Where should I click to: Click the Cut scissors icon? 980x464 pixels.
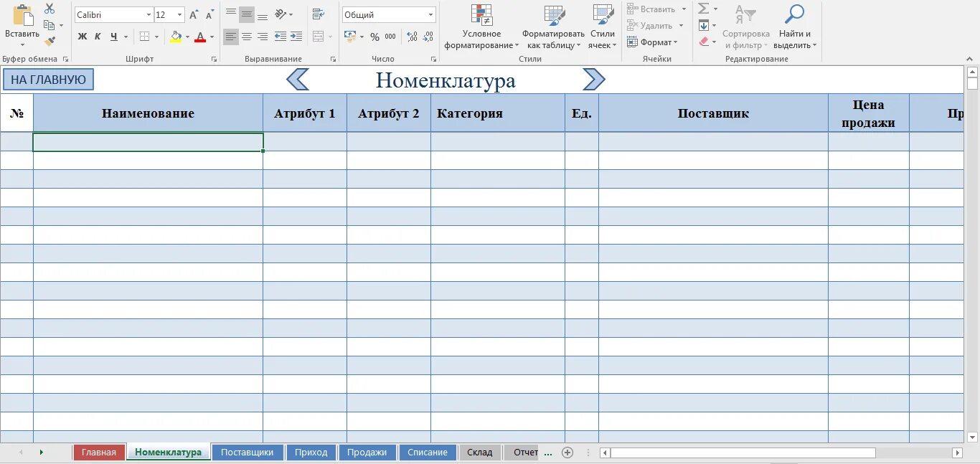50,9
